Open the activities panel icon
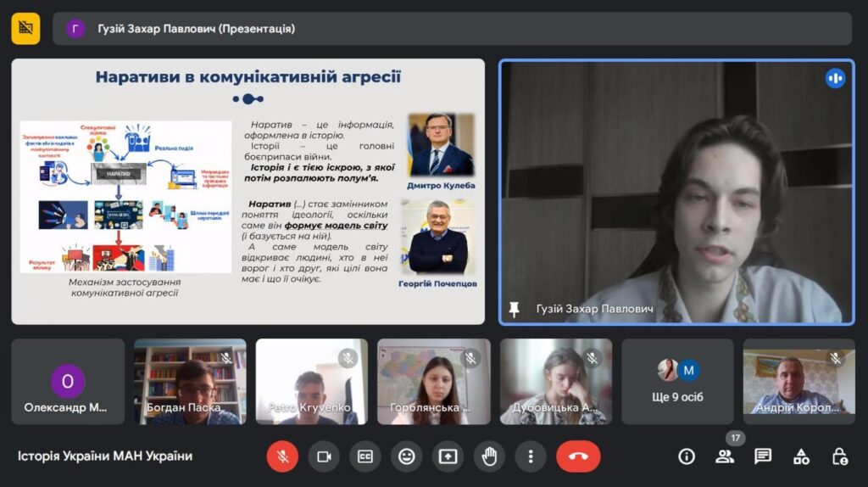This screenshot has width=868, height=487. 801,456
